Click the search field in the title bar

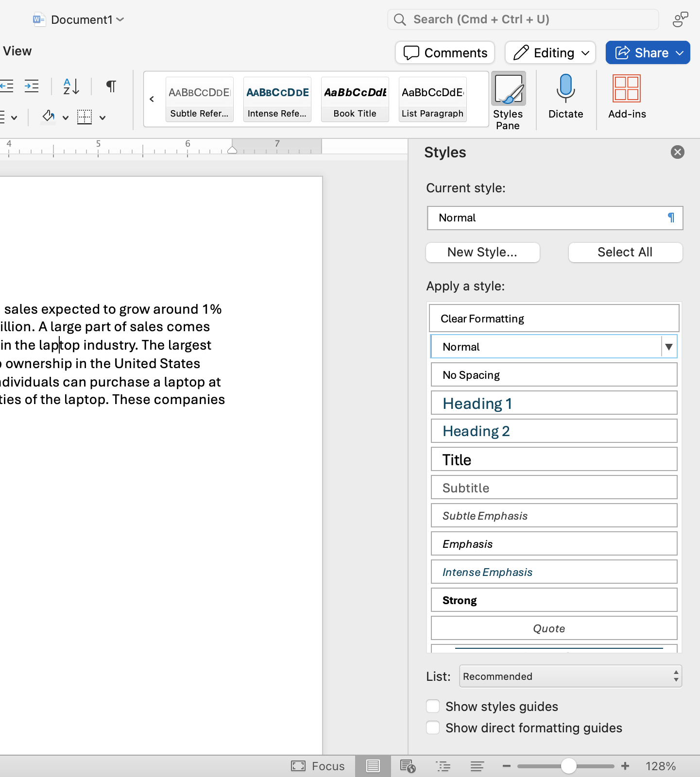coord(523,19)
